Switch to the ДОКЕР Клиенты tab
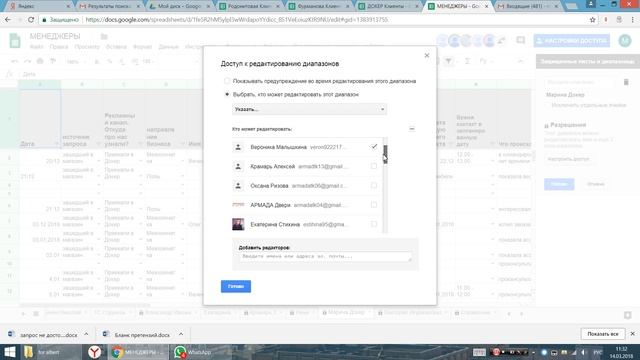640x360 pixels. 389,6
